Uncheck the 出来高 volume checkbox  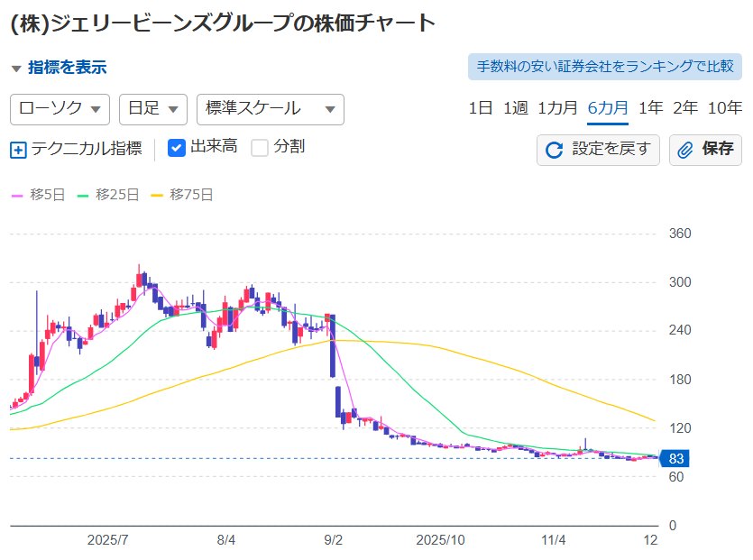(x=177, y=148)
